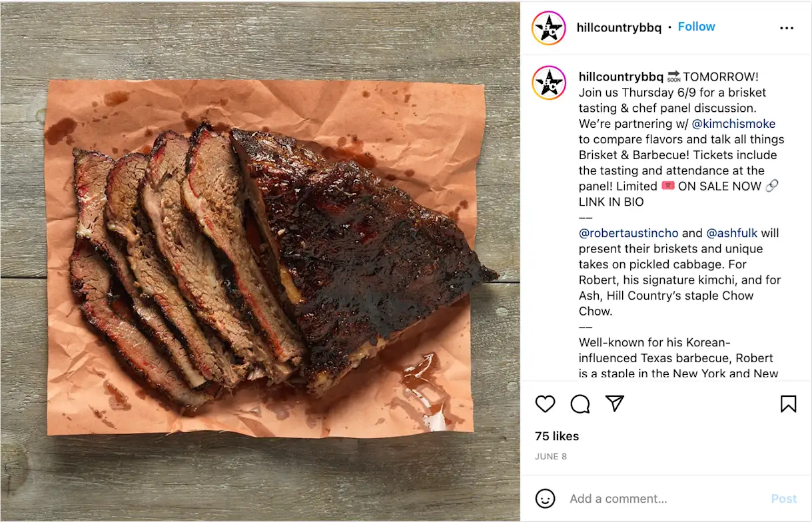Share post with paper plane icon
The image size is (812, 522).
(615, 403)
